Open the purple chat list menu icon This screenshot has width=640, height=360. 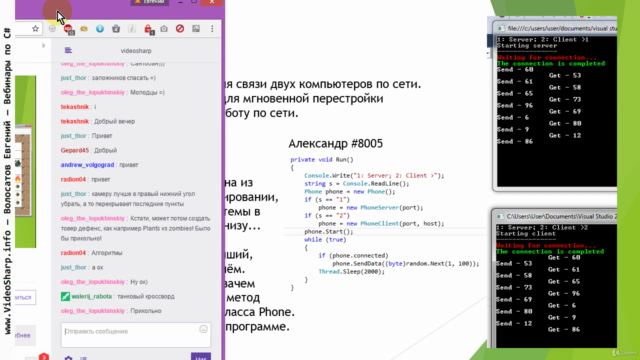tap(68, 50)
